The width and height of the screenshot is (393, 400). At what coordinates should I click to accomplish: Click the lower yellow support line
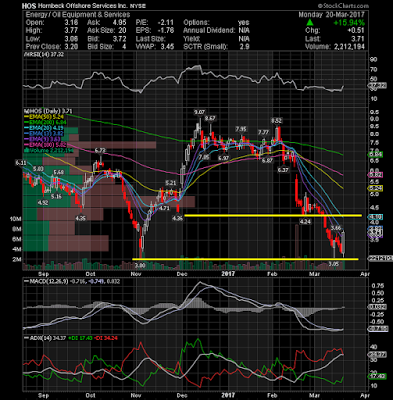[x=245, y=259]
